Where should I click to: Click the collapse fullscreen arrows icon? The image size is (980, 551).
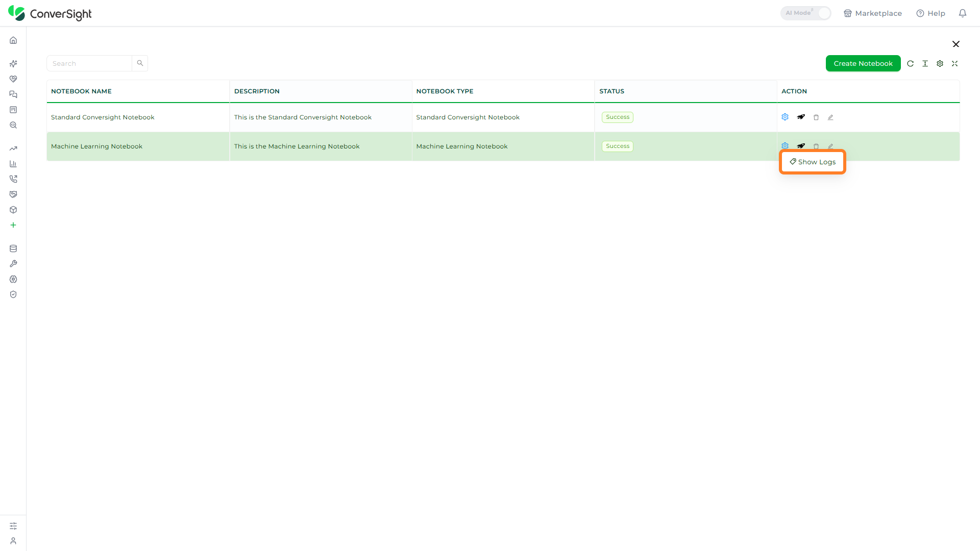pos(954,64)
